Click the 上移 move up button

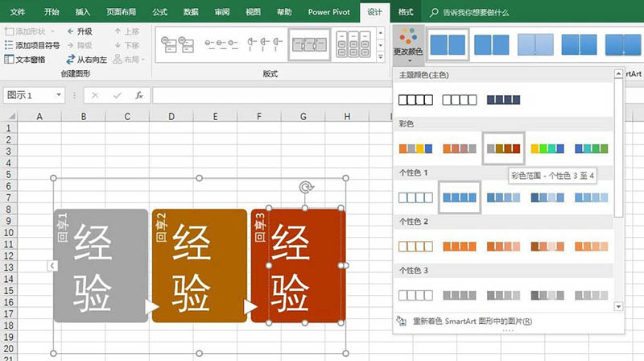tap(127, 31)
